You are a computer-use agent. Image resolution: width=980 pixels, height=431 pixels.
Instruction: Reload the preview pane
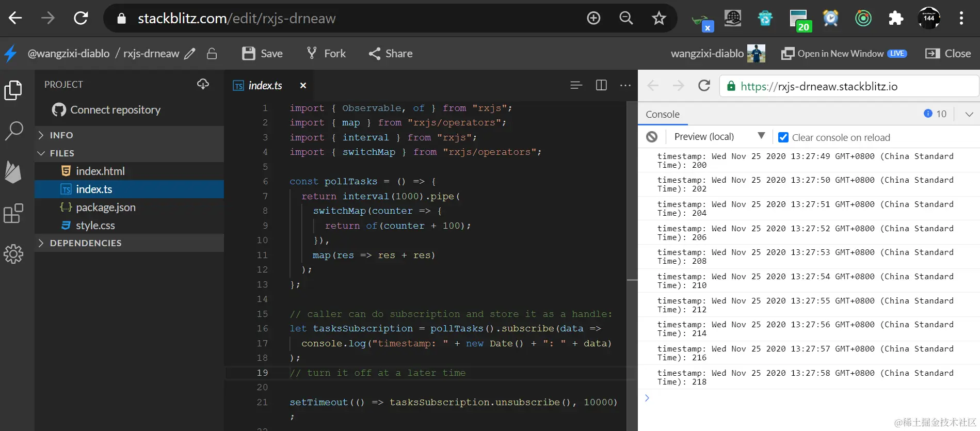point(704,86)
